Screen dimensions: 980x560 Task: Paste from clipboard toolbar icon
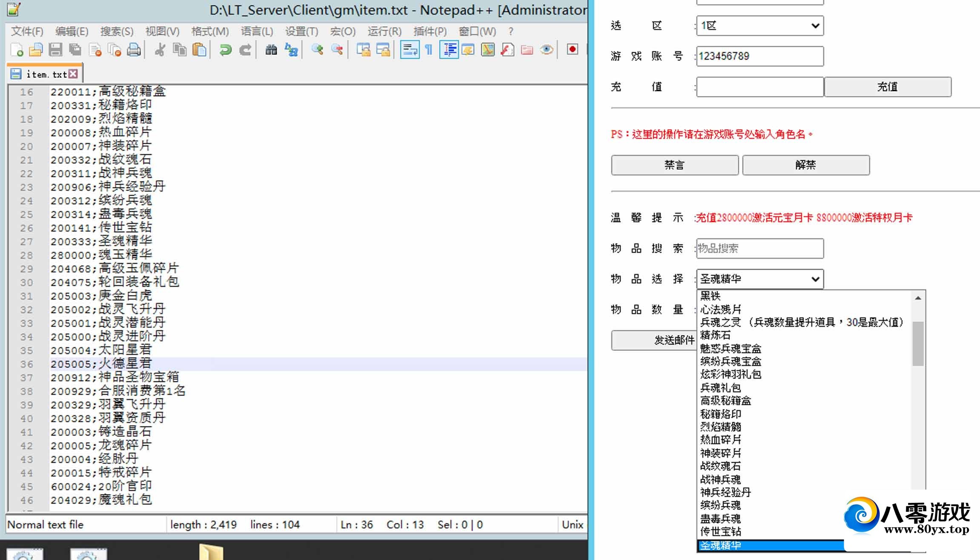tap(199, 50)
